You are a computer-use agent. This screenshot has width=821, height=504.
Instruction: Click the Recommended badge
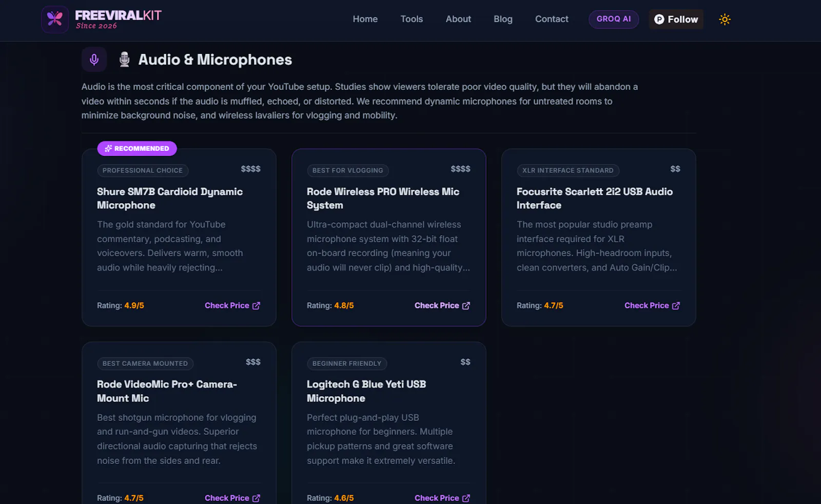[x=137, y=149]
